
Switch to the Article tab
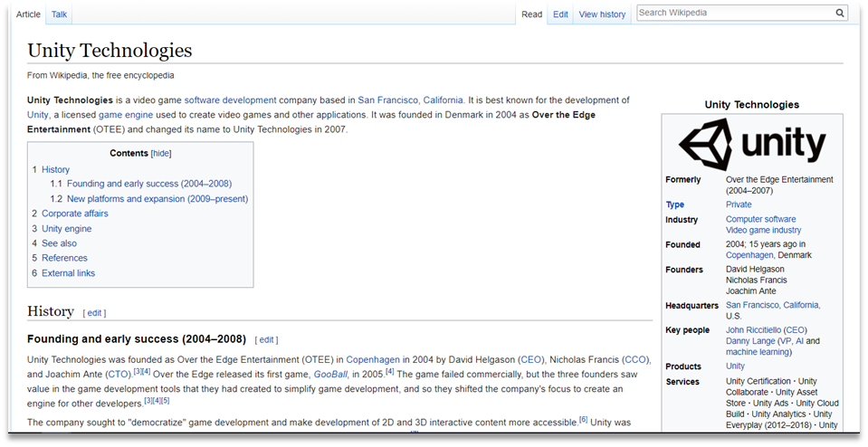click(28, 14)
